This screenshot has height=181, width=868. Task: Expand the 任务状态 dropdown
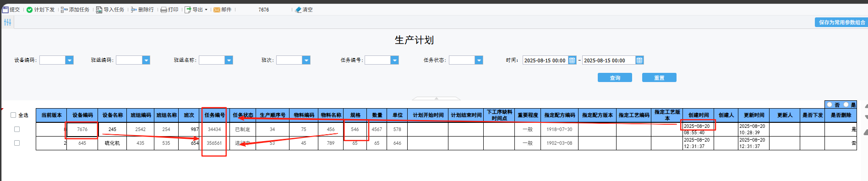coord(479,60)
